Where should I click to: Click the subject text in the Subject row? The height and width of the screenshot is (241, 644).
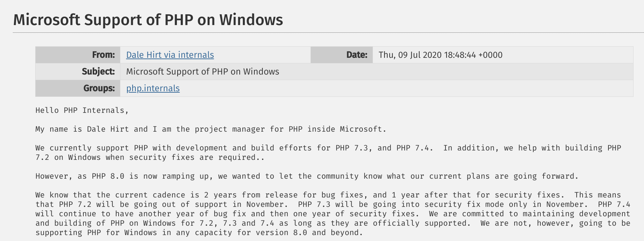(202, 72)
